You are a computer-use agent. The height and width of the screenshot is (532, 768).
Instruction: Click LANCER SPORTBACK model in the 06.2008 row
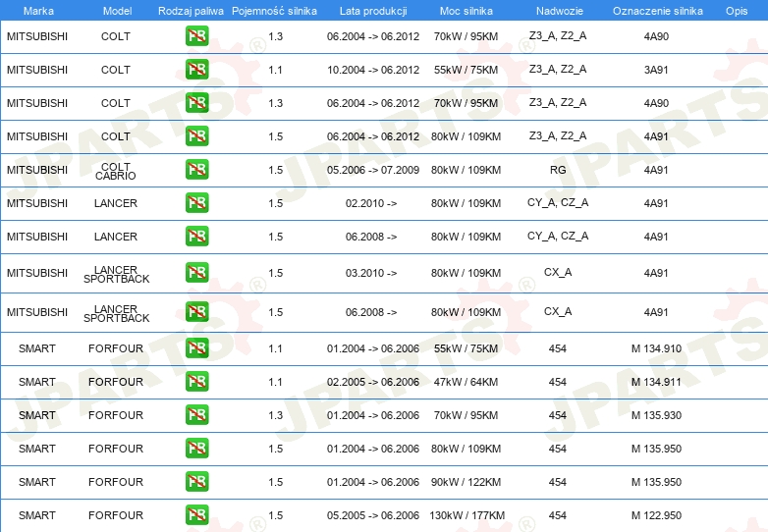point(116,314)
